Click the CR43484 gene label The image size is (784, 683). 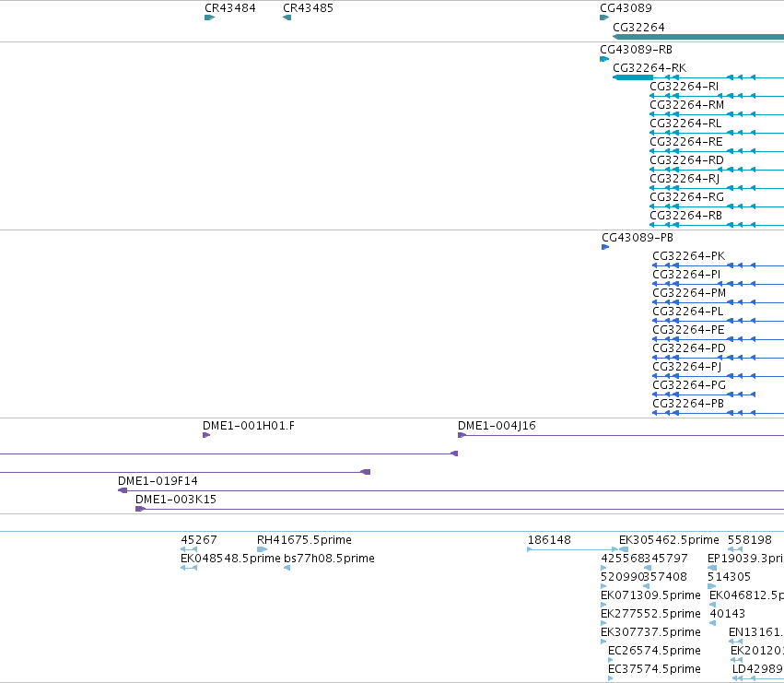click(230, 8)
